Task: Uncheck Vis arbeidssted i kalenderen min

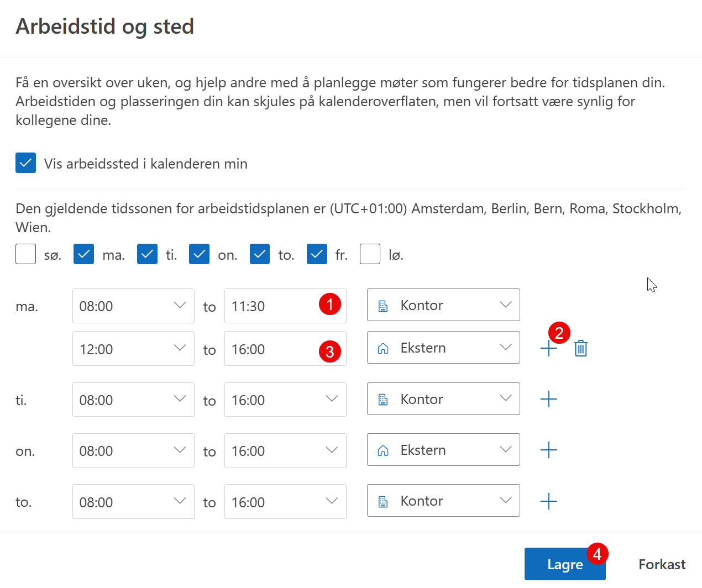Action: pyautogui.click(x=25, y=162)
